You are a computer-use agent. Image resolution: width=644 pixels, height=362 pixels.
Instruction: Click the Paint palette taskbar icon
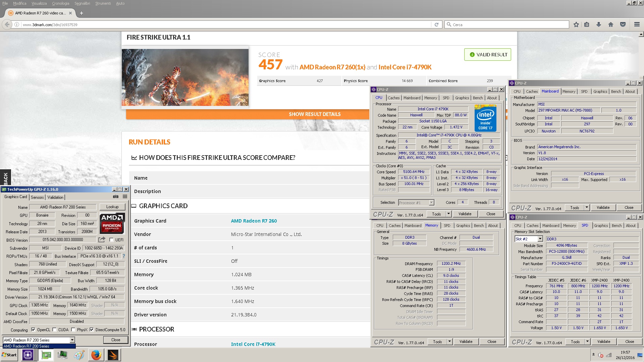[x=79, y=355]
